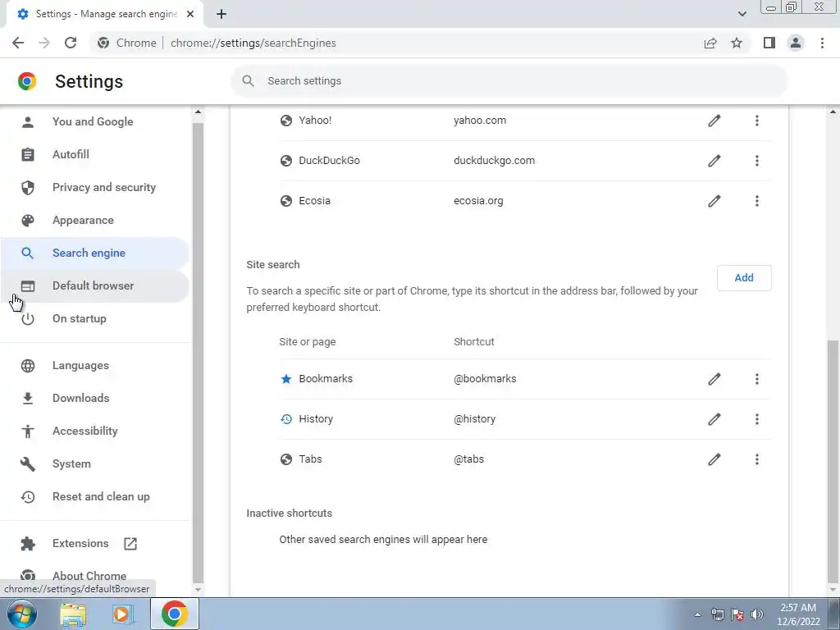Open the profile avatar menu
The height and width of the screenshot is (630, 840).
796,43
